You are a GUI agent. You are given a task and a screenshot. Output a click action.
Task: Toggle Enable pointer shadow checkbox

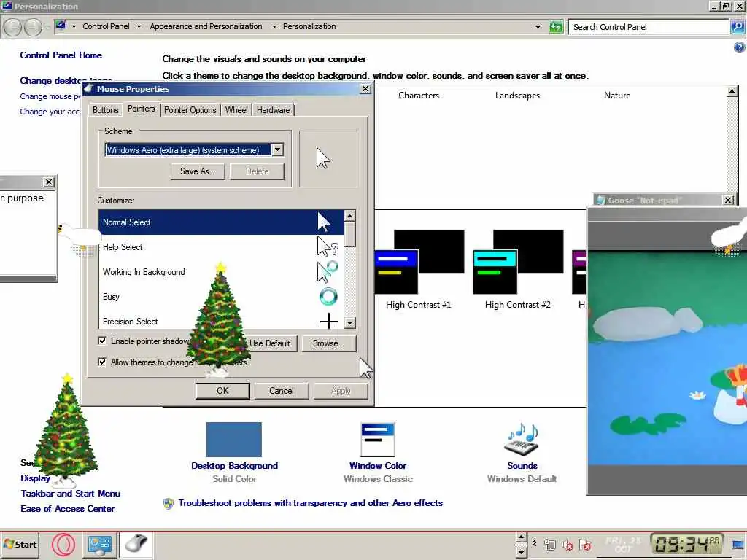(102, 341)
